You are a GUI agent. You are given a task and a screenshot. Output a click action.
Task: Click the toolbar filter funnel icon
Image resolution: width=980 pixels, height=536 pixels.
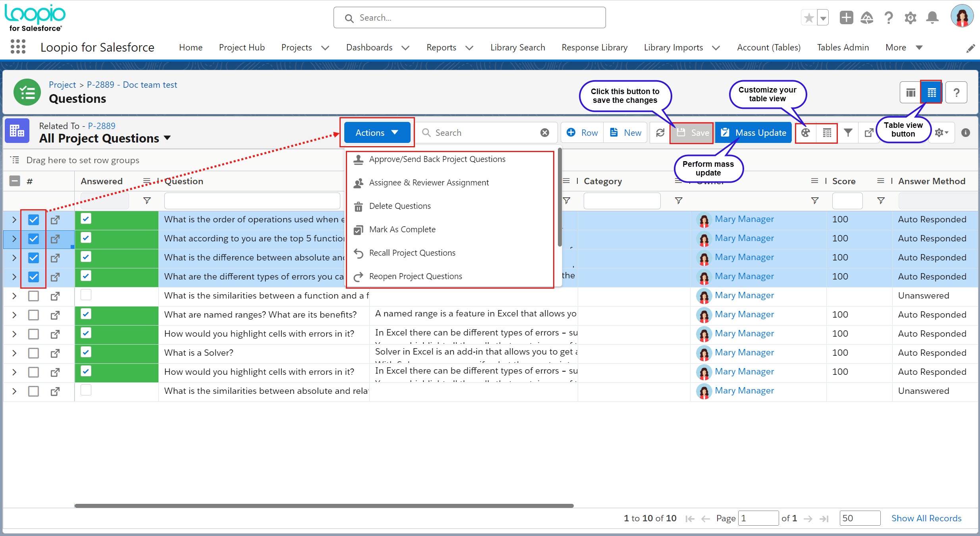[848, 133]
